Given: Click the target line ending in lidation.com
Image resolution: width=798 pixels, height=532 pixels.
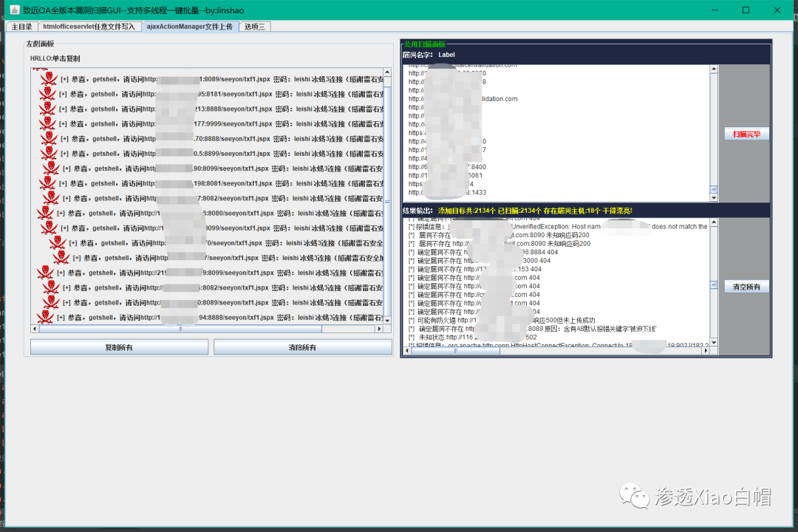Looking at the screenshot, I should pyautogui.click(x=463, y=99).
